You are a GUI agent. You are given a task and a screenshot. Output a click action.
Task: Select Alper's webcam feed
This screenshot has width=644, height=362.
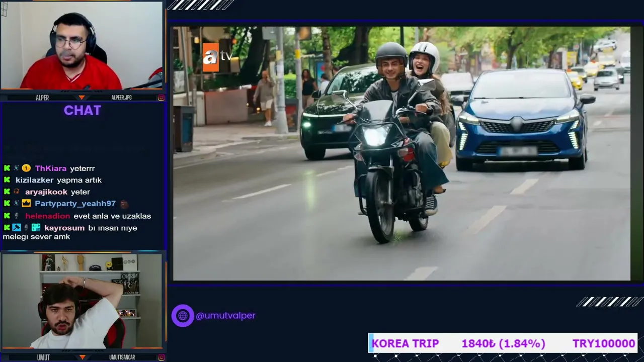coord(82,46)
